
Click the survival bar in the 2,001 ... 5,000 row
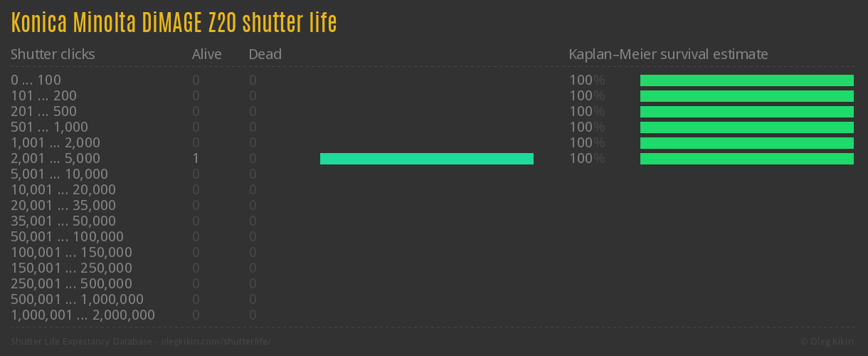click(747, 159)
